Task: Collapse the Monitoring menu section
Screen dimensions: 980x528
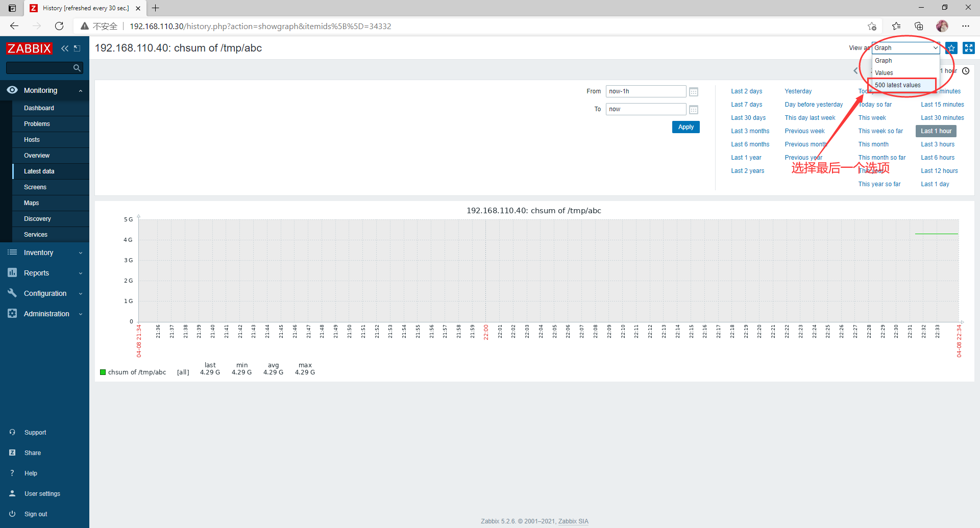Action: (x=81, y=91)
